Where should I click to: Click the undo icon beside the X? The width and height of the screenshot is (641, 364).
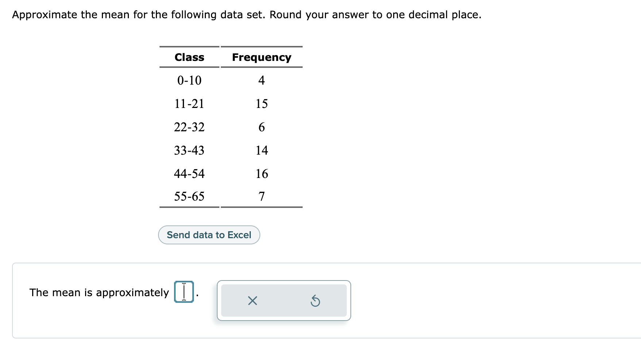tap(315, 301)
